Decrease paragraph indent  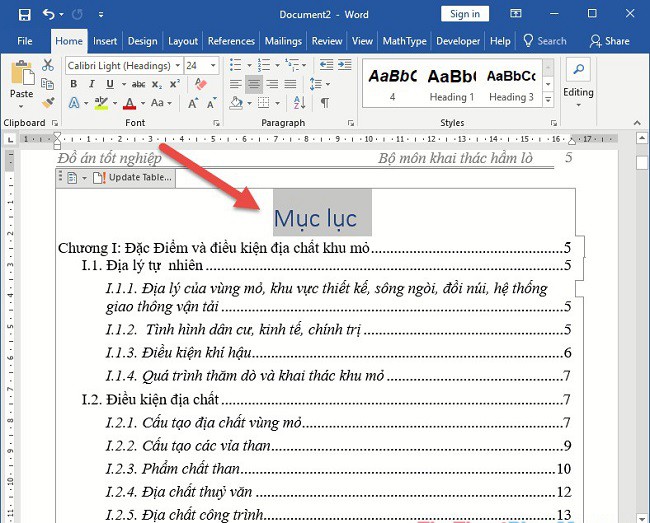pyautogui.click(x=326, y=65)
